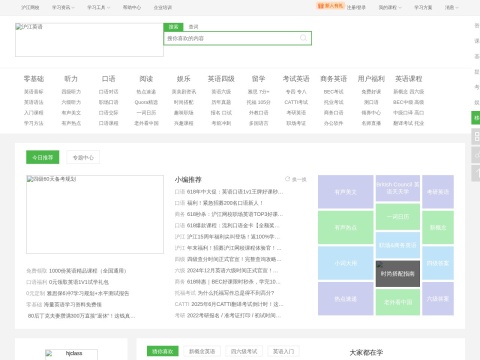Viewport: 480px width, 360px height.
Task: Click the CATTI考试 link under 考试英语
Action: tap(296, 102)
